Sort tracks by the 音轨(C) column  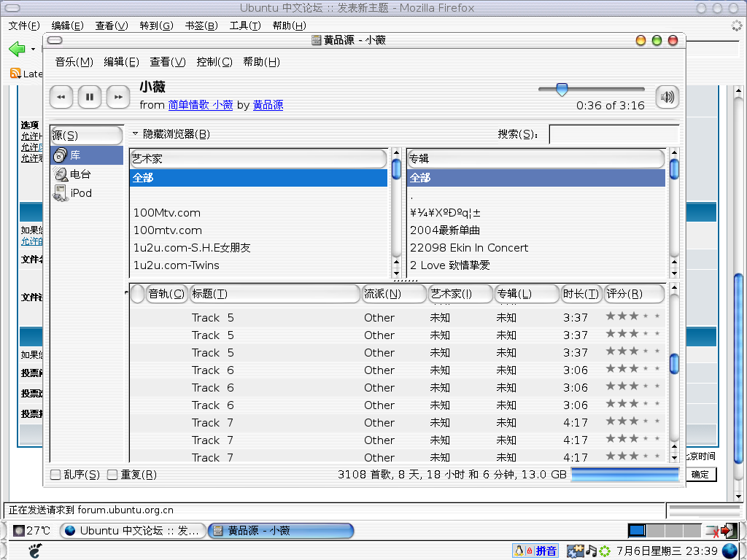(166, 294)
